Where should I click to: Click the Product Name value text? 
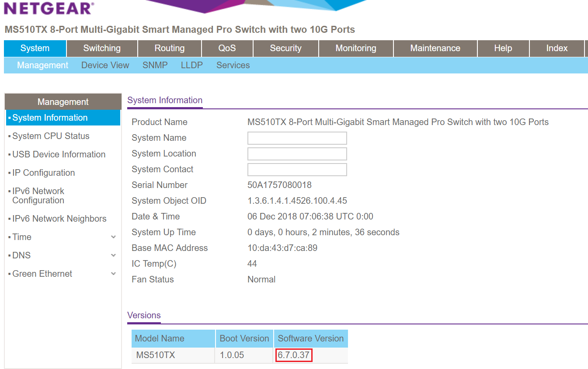pyautogui.click(x=398, y=122)
